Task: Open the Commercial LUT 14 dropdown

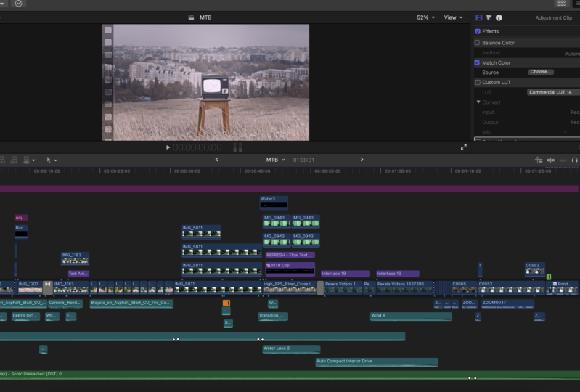Action: coord(553,92)
